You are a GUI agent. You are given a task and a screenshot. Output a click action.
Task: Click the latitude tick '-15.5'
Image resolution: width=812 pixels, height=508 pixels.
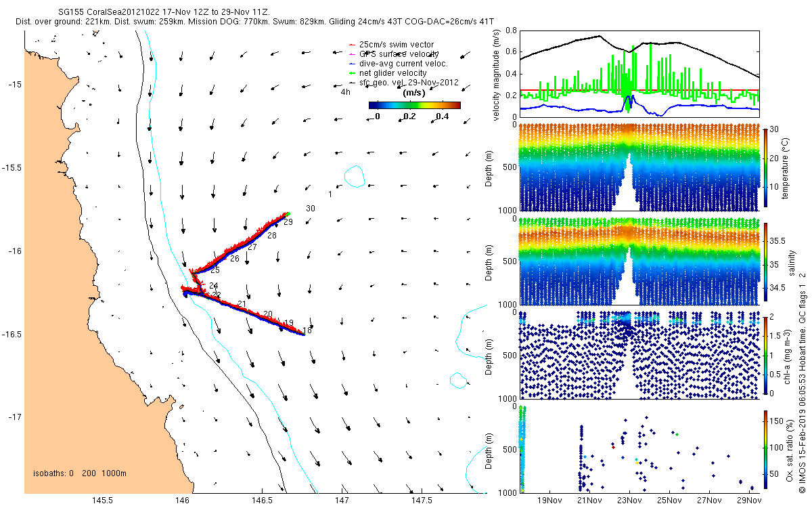pos(13,167)
